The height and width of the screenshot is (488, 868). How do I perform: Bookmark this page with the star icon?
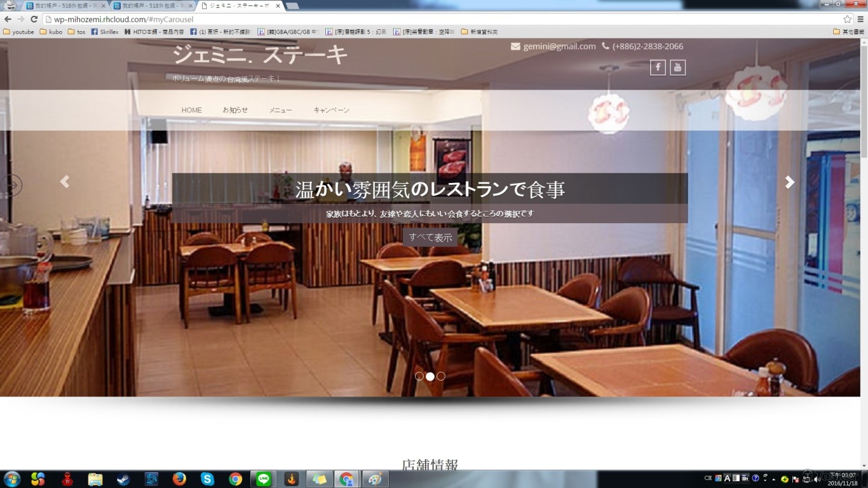847,20
